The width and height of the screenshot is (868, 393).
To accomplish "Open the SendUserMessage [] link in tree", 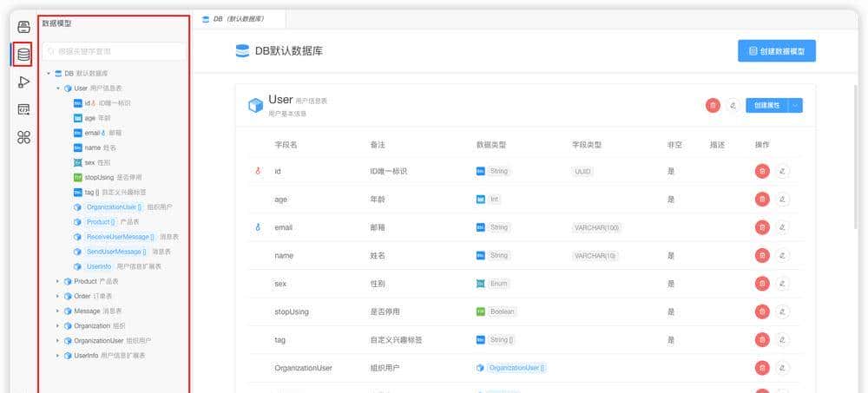I will click(x=116, y=252).
